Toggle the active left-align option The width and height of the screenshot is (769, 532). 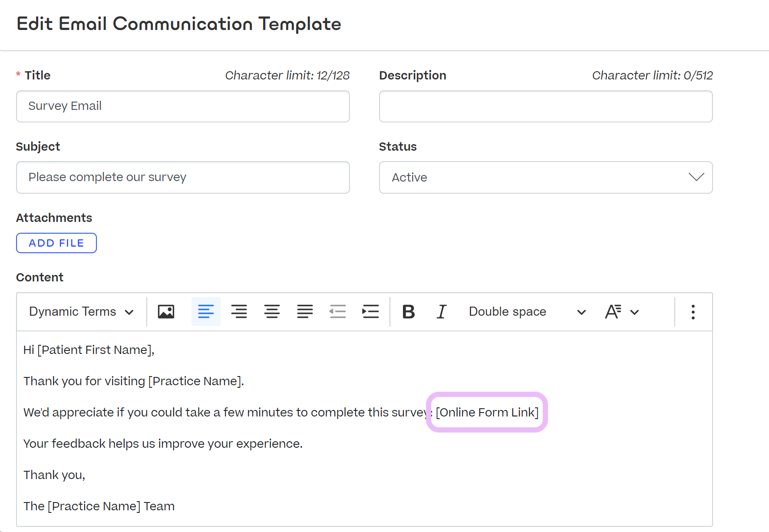[205, 311]
